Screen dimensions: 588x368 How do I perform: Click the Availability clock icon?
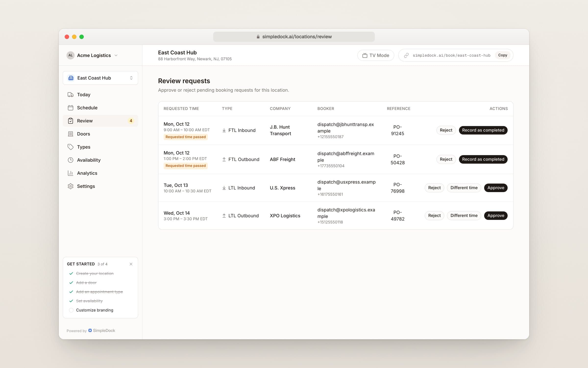[x=71, y=160]
